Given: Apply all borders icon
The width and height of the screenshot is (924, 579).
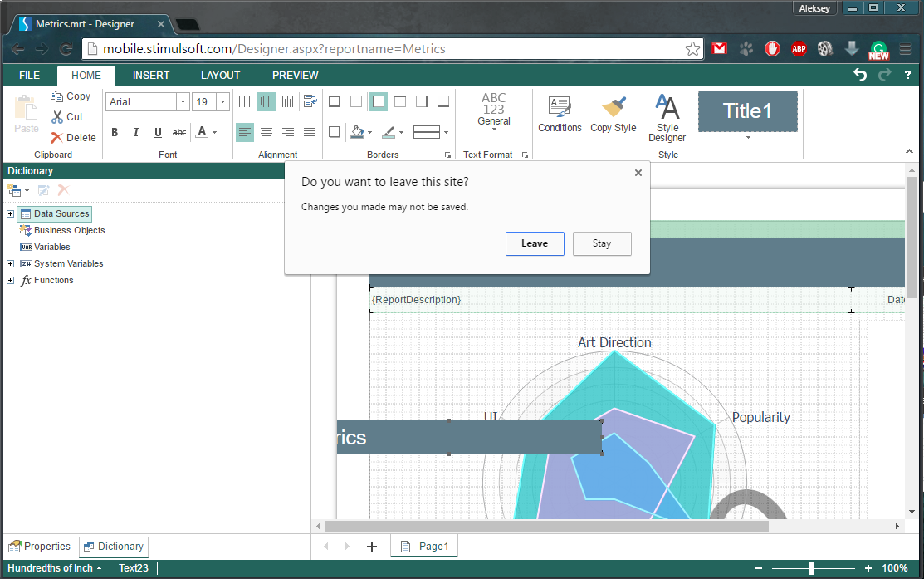Looking at the screenshot, I should pyautogui.click(x=334, y=102).
